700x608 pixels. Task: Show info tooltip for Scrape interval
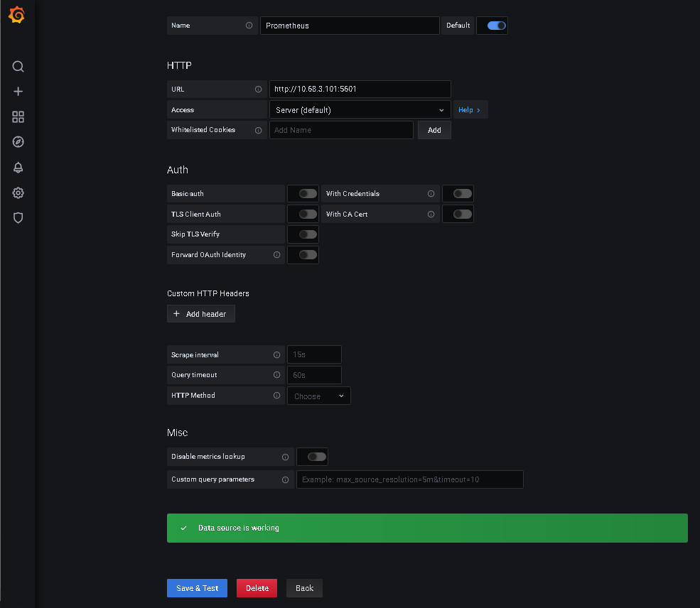(276, 354)
